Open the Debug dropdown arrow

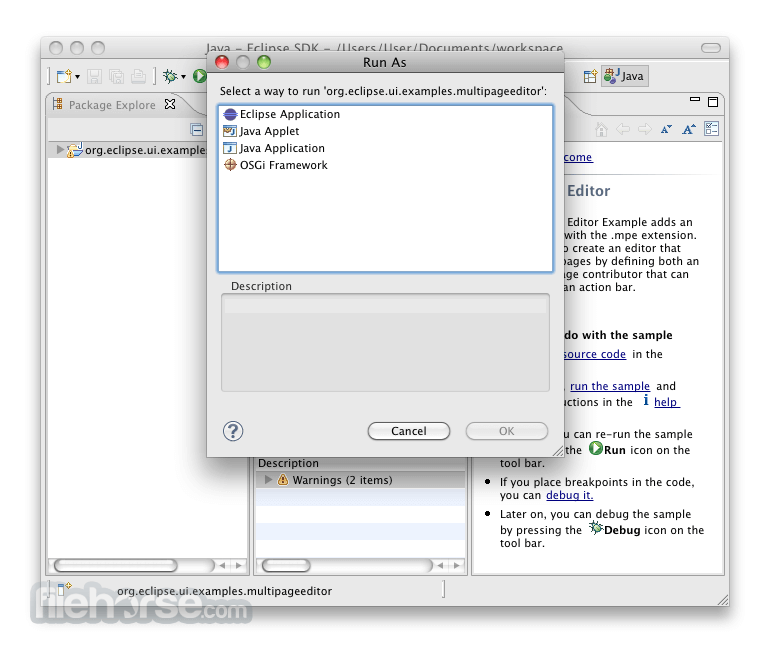pos(183,77)
